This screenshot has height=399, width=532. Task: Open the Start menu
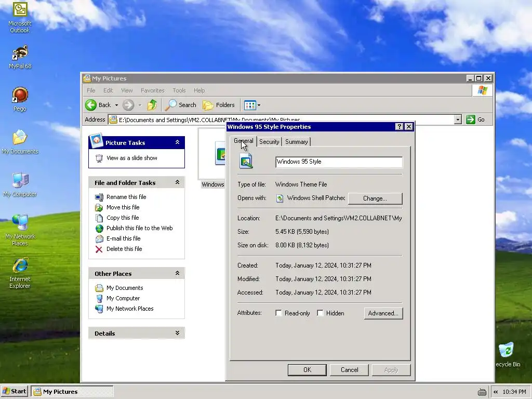click(x=14, y=392)
